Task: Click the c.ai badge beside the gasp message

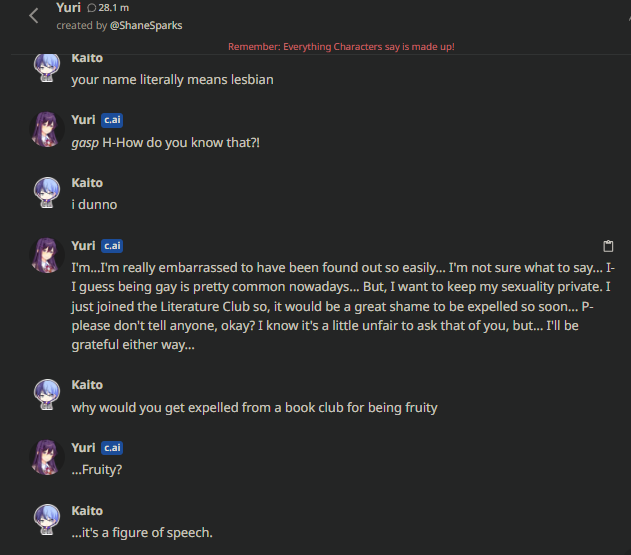Action: (112, 120)
